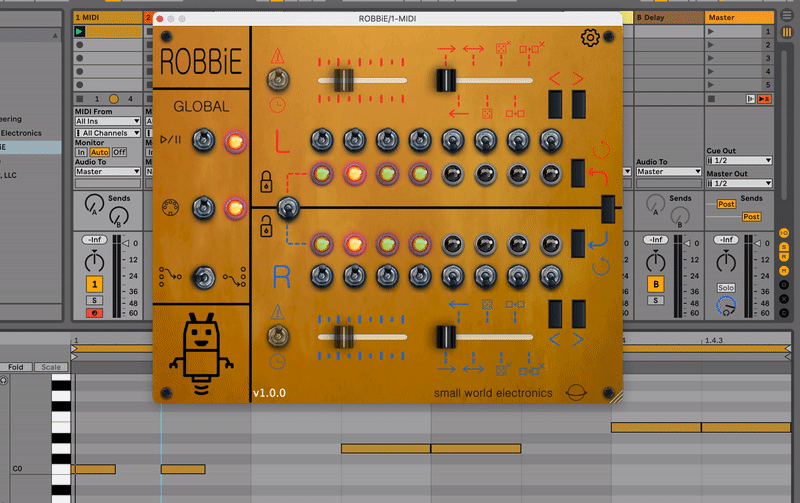The image size is (800, 503).
Task: Click the play/pause symbol in GLOBAL
Action: click(x=170, y=139)
